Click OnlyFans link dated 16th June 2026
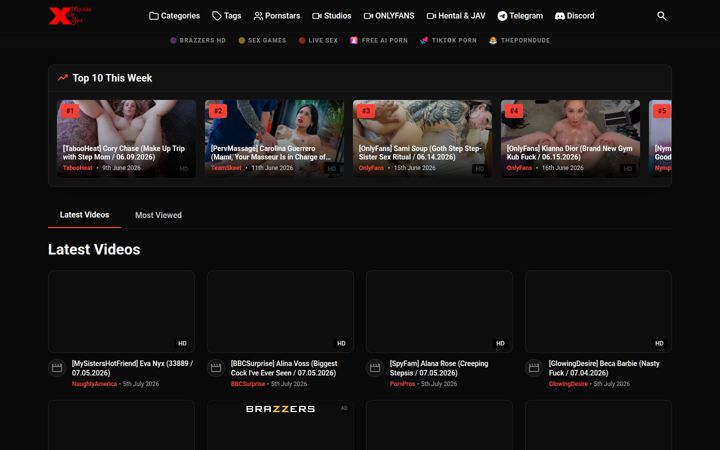The image size is (720, 450). (519, 168)
